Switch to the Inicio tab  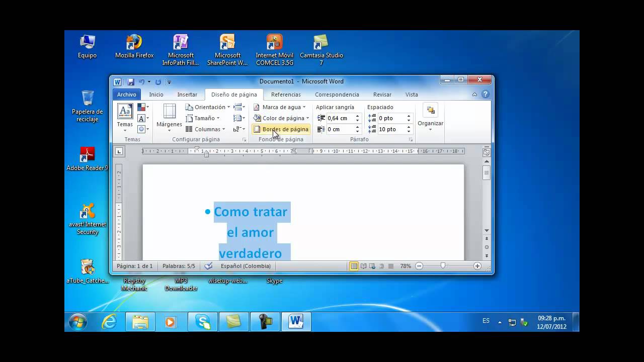coord(156,95)
